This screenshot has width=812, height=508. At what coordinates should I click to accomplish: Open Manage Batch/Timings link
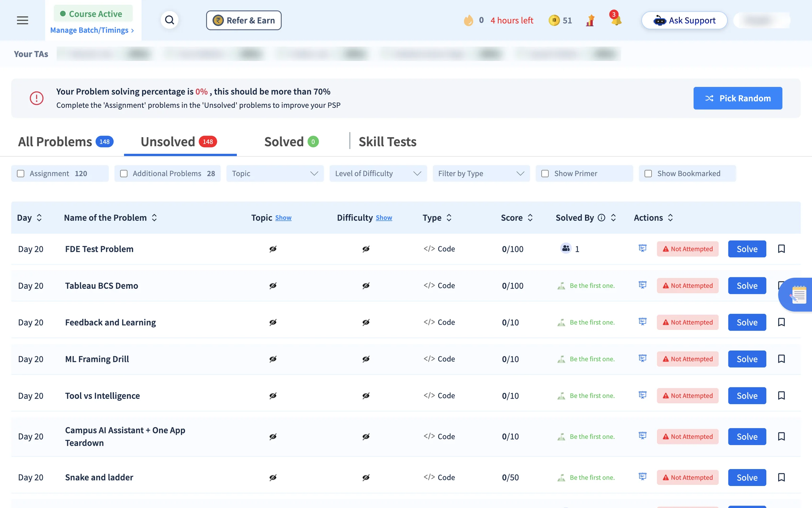(x=92, y=30)
